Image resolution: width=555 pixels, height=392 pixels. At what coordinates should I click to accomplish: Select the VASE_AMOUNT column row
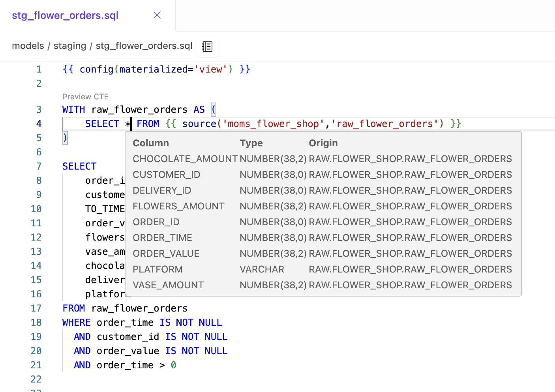168,285
